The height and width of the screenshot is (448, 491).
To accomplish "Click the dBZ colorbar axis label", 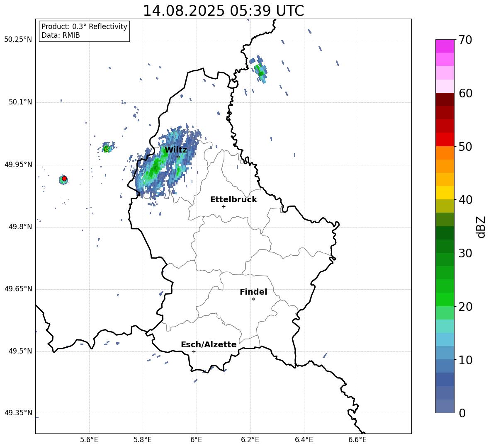I will coord(481,227).
